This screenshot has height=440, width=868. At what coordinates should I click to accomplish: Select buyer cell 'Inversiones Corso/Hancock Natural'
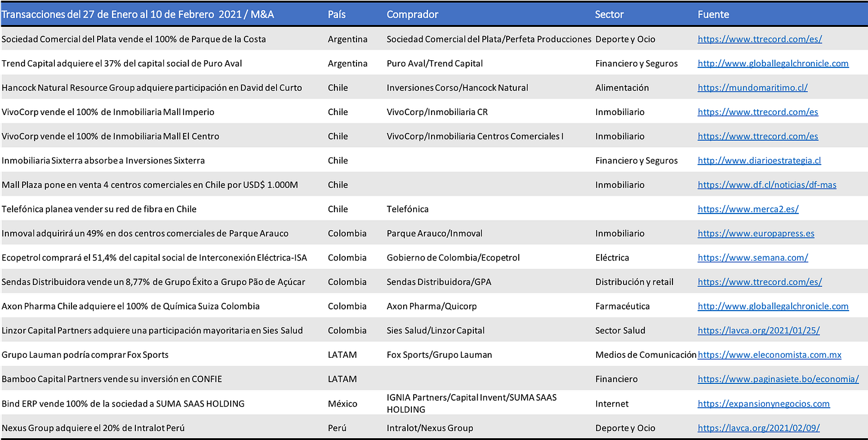[x=458, y=88]
